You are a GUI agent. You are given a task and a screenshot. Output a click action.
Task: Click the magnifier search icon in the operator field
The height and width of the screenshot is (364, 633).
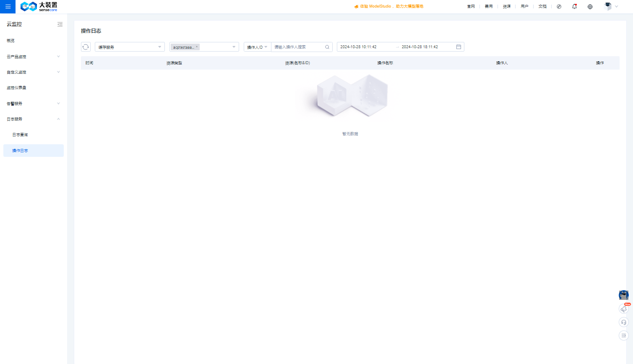pyautogui.click(x=327, y=47)
